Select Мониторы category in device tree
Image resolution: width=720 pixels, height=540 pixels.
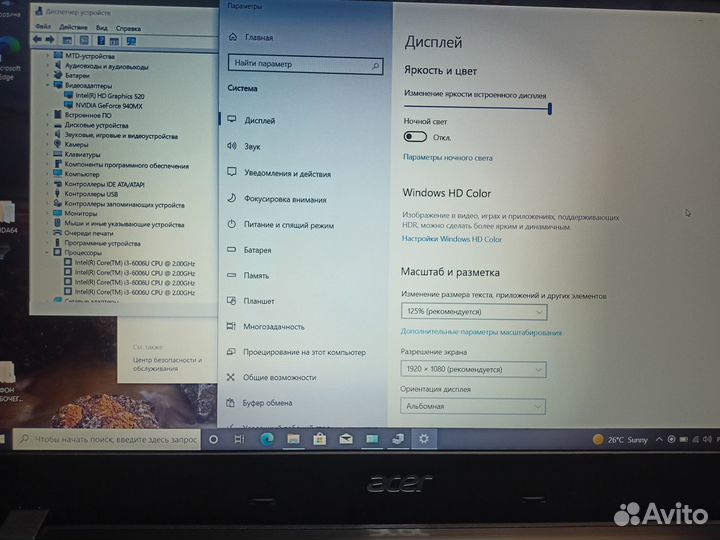pos(81,214)
